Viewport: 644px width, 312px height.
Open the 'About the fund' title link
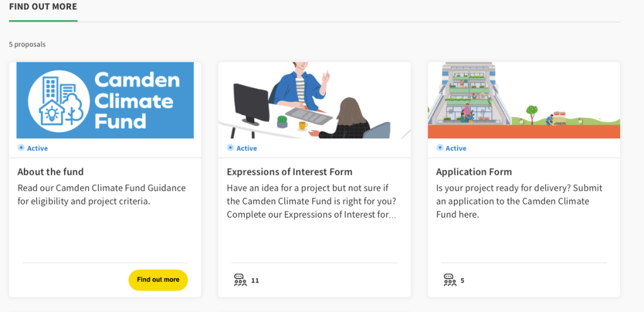50,172
